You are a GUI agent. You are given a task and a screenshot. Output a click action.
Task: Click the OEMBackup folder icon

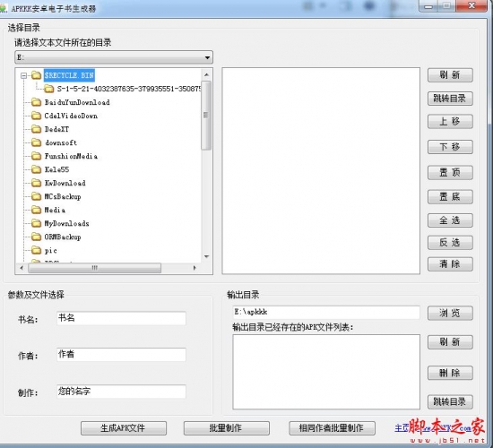coord(37,237)
